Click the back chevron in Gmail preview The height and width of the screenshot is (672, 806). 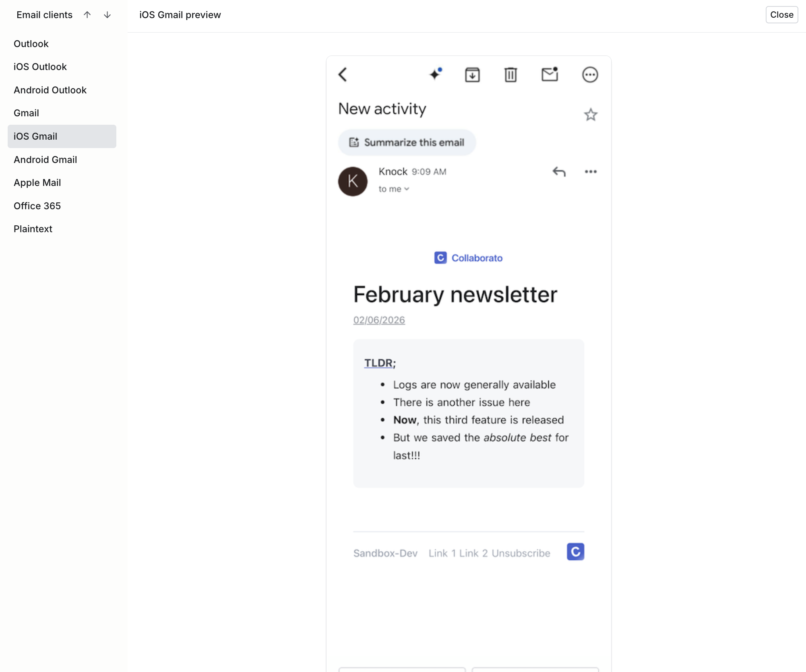[x=343, y=74]
